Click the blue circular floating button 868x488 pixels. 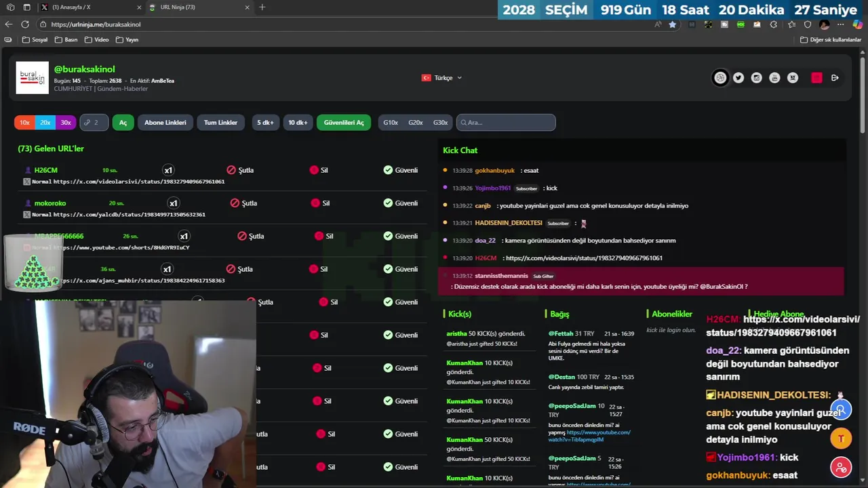(x=841, y=410)
